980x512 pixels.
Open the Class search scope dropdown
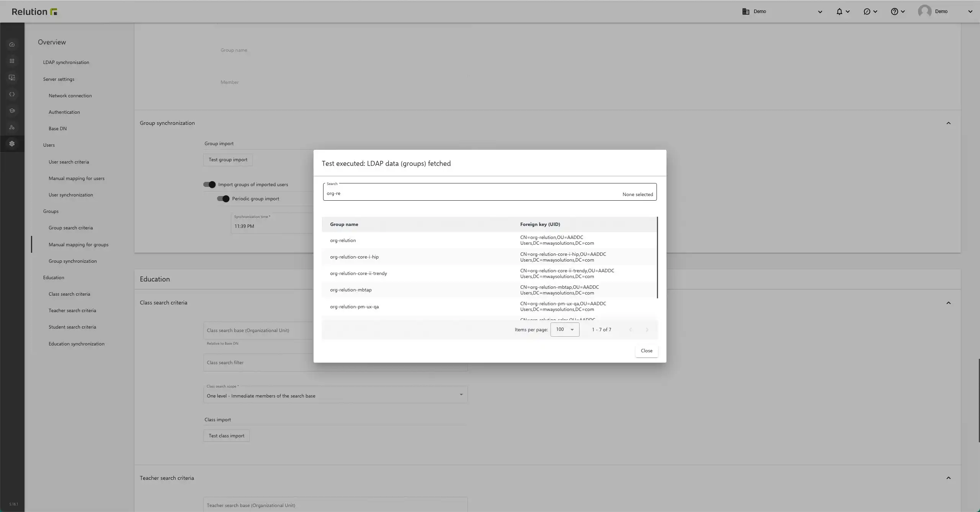click(x=335, y=394)
